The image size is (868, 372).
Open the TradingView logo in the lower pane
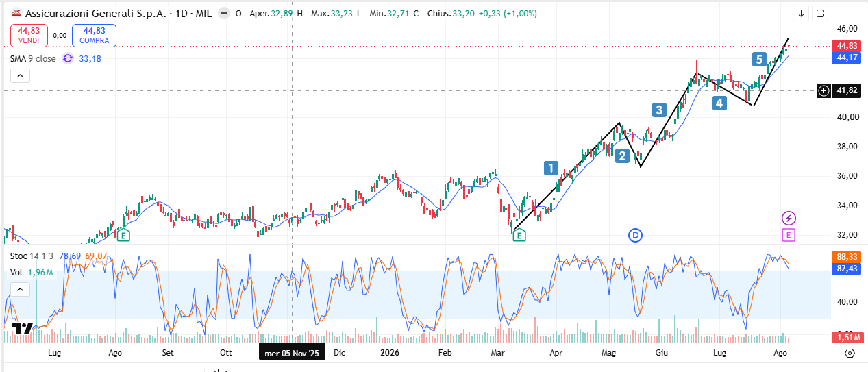(22, 328)
